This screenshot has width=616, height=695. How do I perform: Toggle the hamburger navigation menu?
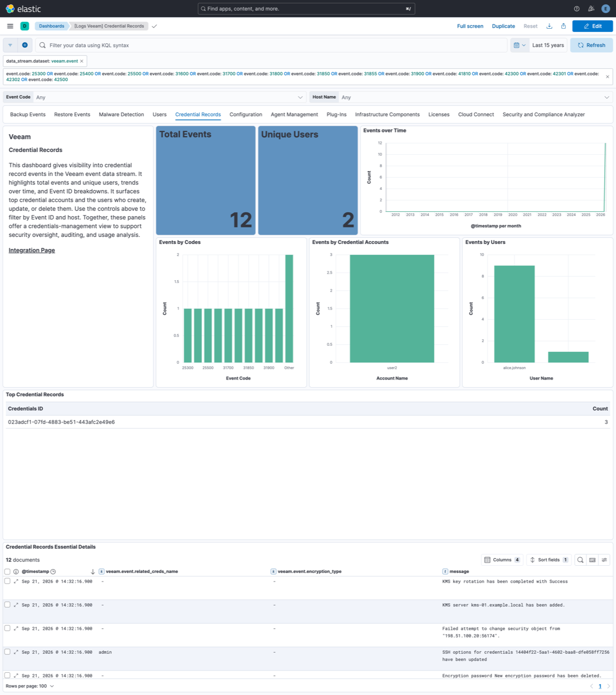click(10, 26)
